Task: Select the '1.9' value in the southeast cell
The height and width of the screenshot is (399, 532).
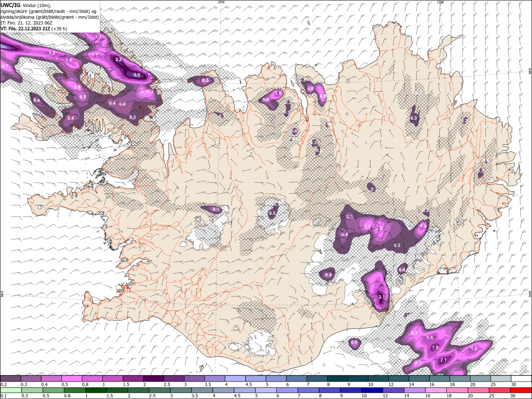Action: (435, 347)
